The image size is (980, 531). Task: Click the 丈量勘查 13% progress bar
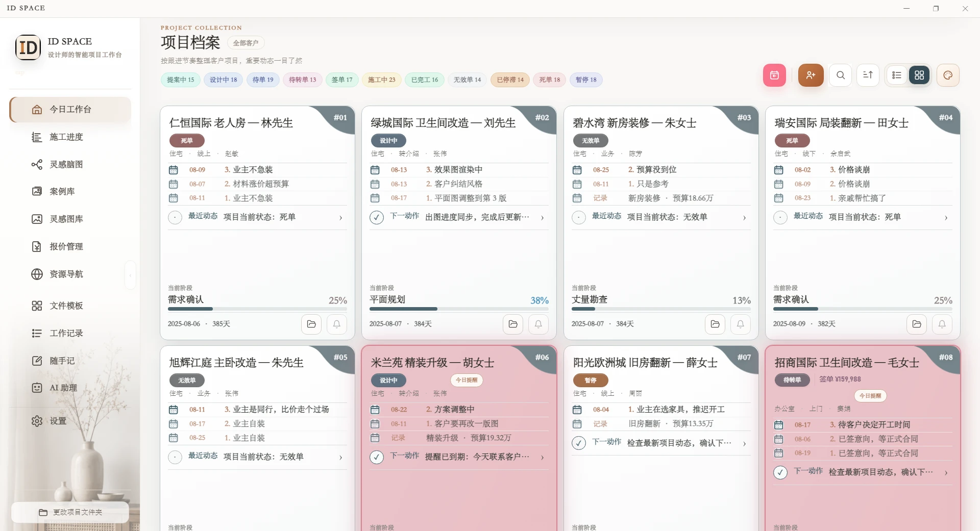click(x=661, y=309)
